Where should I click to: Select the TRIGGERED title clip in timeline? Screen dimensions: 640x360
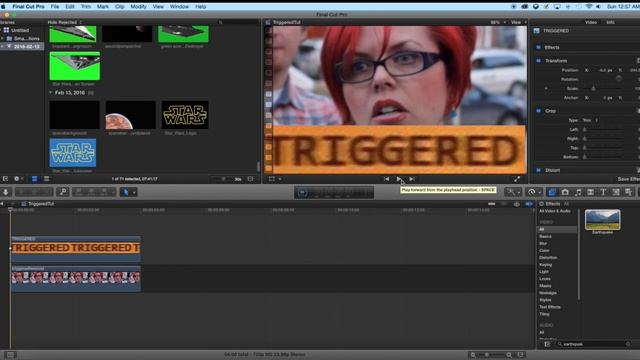coord(76,248)
